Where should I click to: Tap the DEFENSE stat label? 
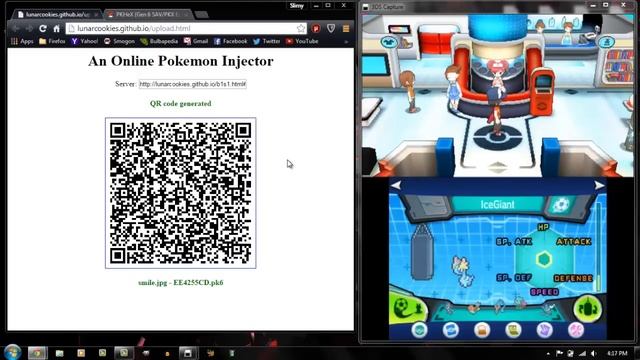[573, 278]
